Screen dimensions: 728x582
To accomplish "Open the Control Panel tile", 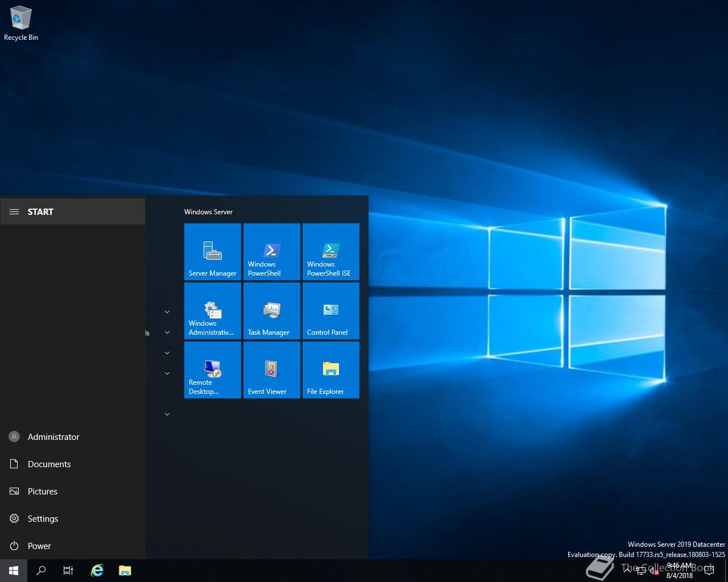I will coord(331,311).
